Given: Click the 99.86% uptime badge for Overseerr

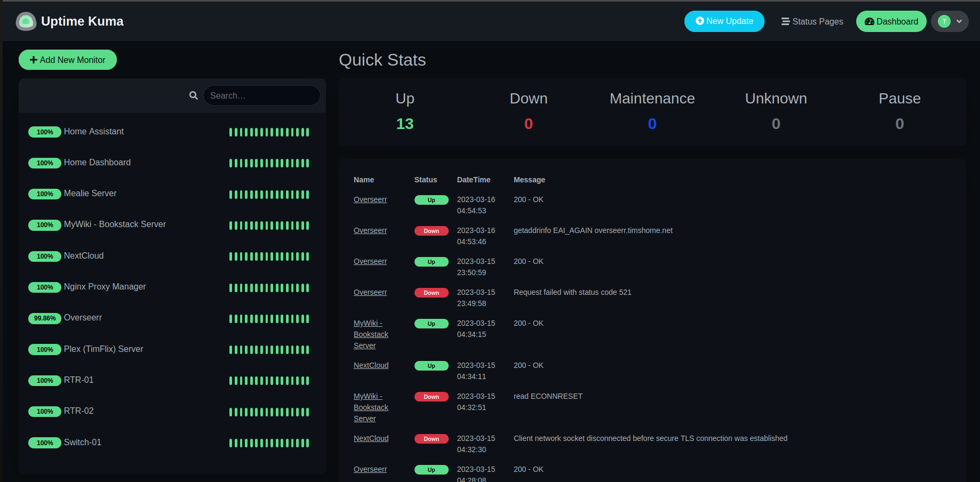Looking at the screenshot, I should pos(45,318).
